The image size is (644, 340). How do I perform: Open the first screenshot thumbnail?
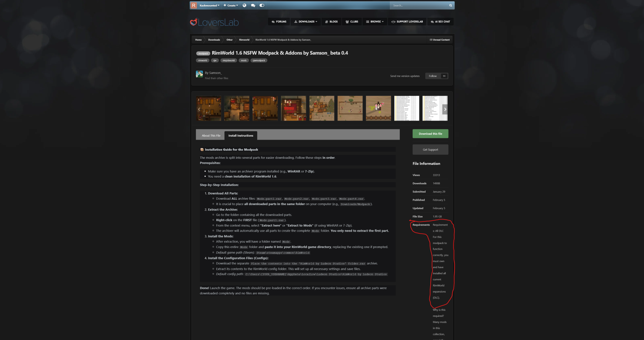pos(209,108)
